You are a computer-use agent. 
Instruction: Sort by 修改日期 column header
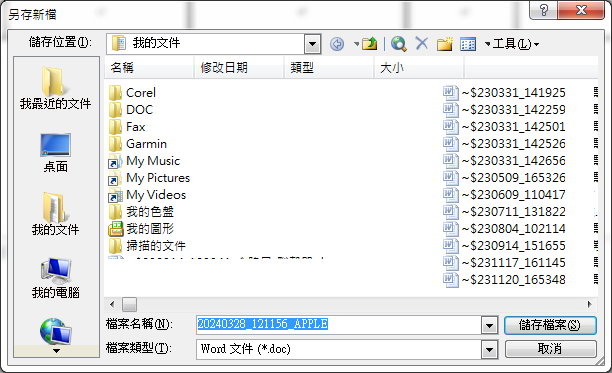[238, 68]
